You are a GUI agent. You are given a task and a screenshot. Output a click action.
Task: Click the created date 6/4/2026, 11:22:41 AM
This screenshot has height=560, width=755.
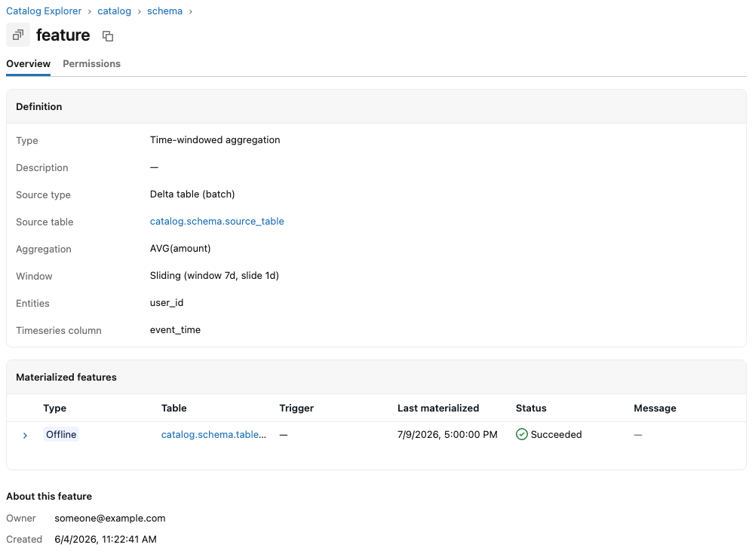(x=106, y=540)
